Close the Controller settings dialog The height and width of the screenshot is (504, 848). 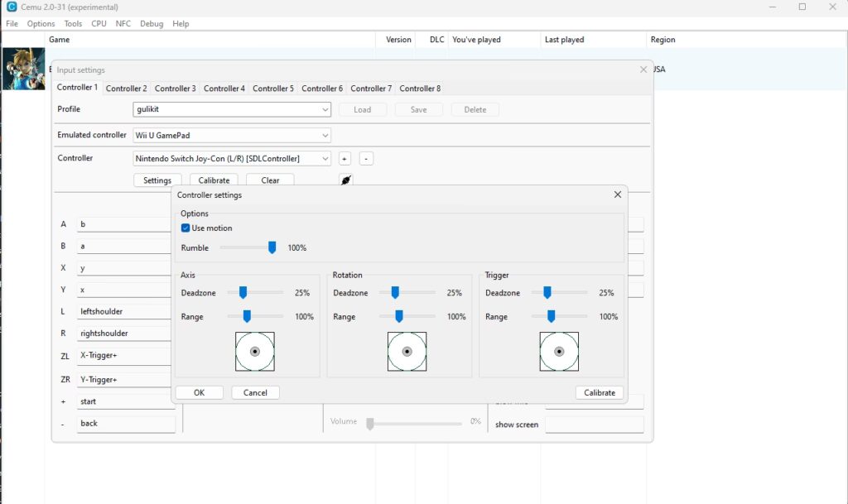click(618, 194)
